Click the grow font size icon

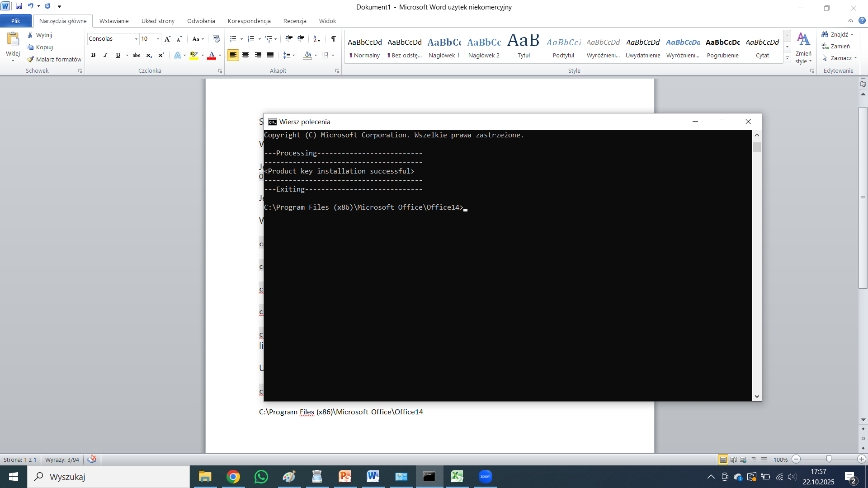(x=168, y=39)
